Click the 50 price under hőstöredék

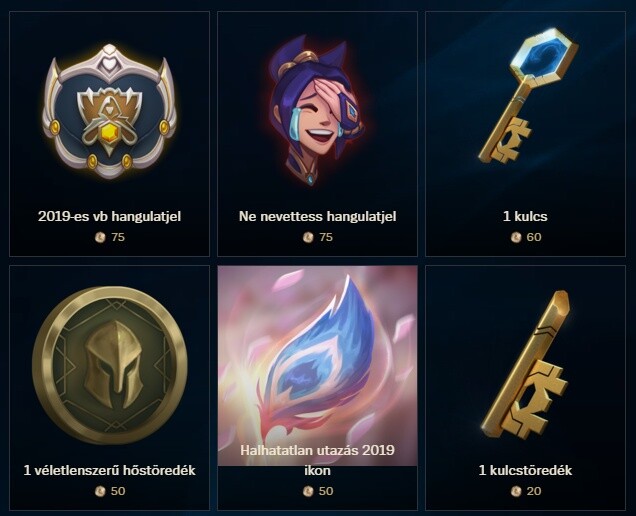pos(118,491)
